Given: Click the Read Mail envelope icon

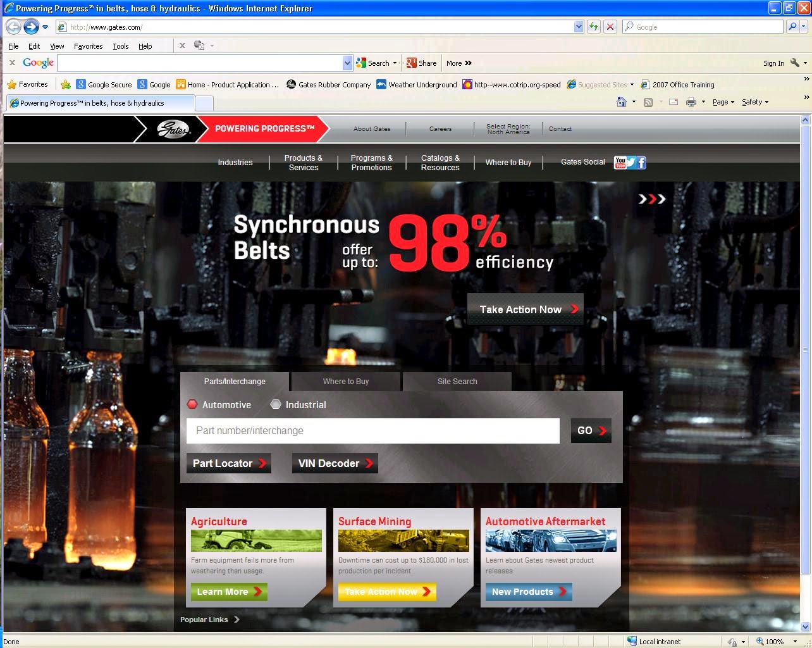Looking at the screenshot, I should pyautogui.click(x=674, y=102).
